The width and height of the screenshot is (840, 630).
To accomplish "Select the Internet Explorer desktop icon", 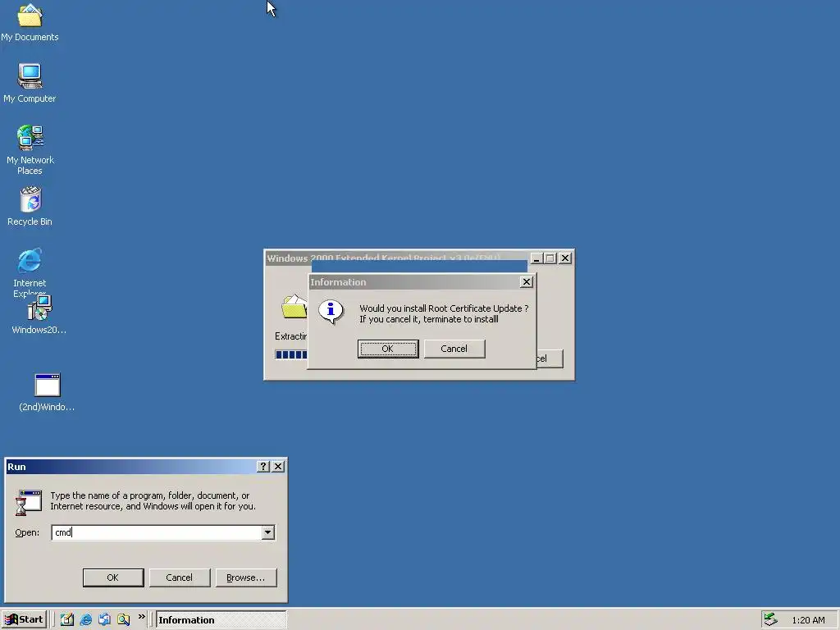I will pyautogui.click(x=30, y=272).
